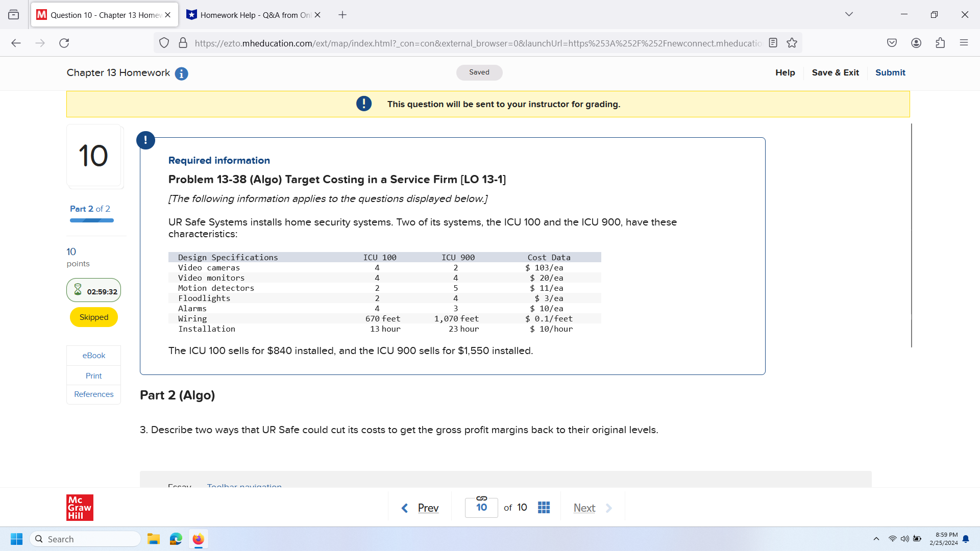Open the Firefox tab overview chevron
Viewport: 980px width, 551px height.
point(849,14)
